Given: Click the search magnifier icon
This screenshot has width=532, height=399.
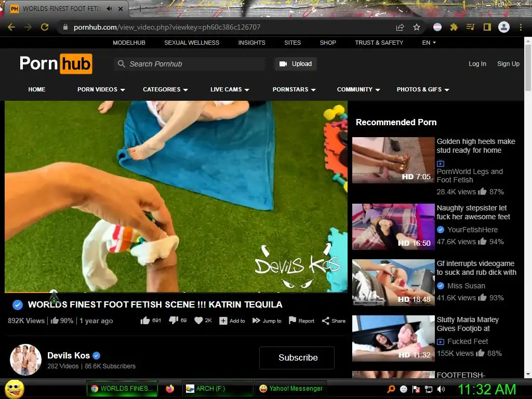Looking at the screenshot, I should tap(121, 64).
